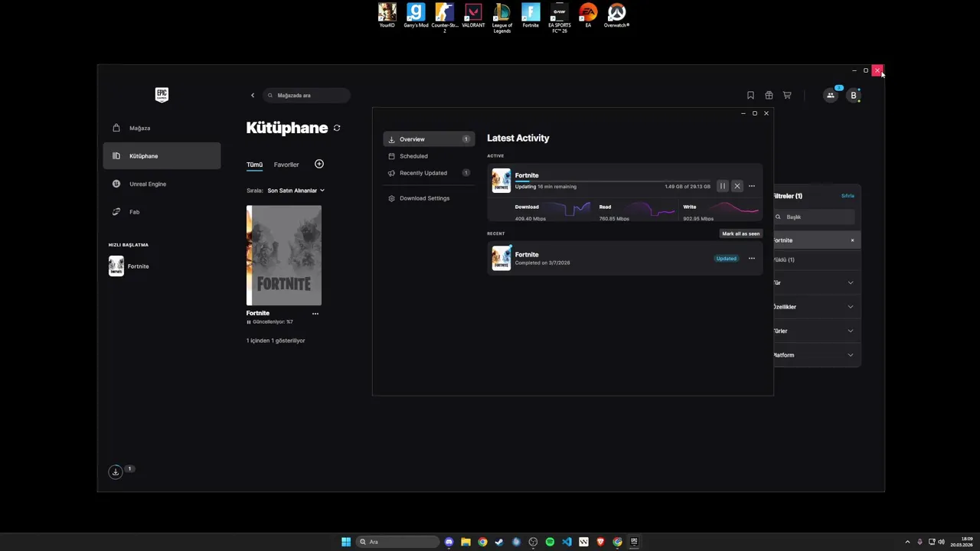This screenshot has width=980, height=551.
Task: Click the Updated badge on recent Fortnite
Action: 727,259
